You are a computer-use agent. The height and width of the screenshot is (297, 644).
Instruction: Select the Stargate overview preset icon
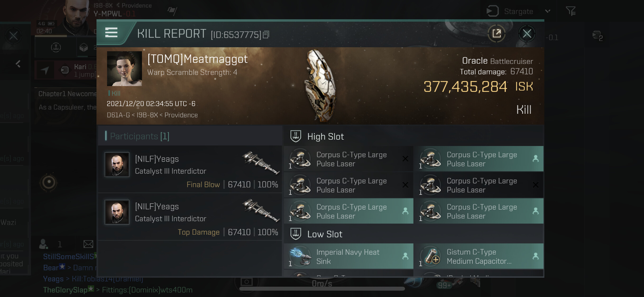pyautogui.click(x=492, y=11)
